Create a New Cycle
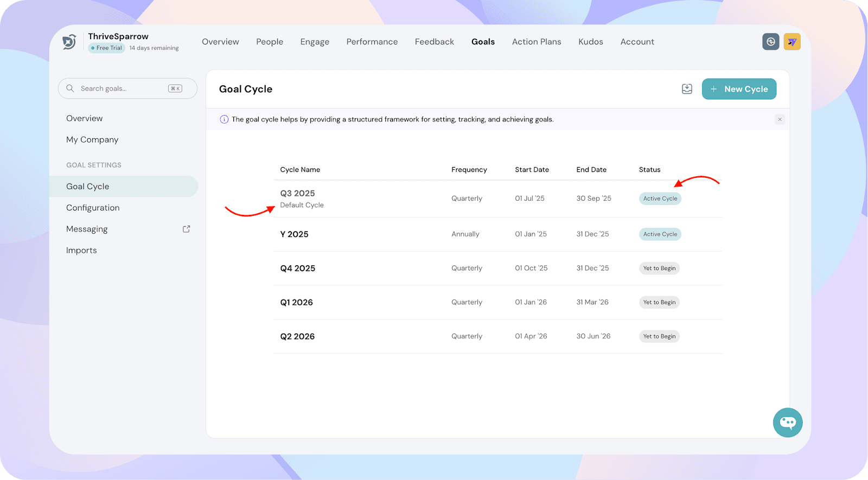The height and width of the screenshot is (480, 868). (x=739, y=89)
